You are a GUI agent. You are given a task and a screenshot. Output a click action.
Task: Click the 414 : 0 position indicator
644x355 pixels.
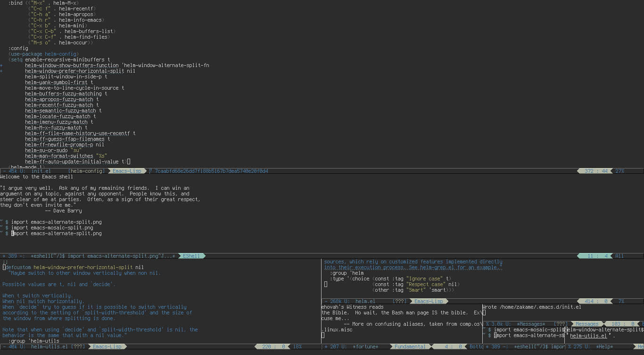(x=596, y=301)
